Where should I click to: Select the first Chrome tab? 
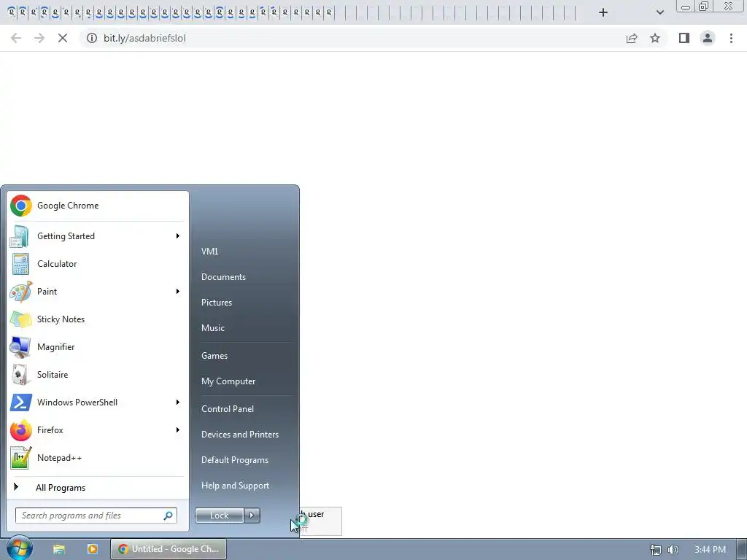[x=12, y=12]
